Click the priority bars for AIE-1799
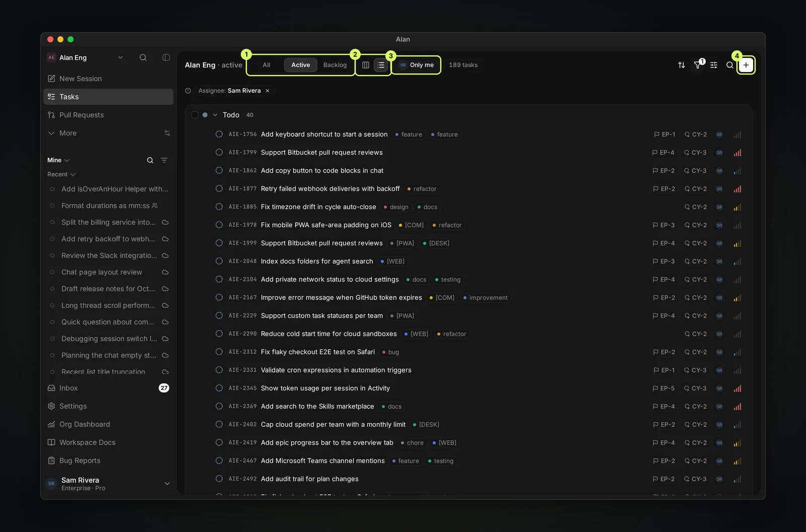The image size is (806, 532). [737, 153]
